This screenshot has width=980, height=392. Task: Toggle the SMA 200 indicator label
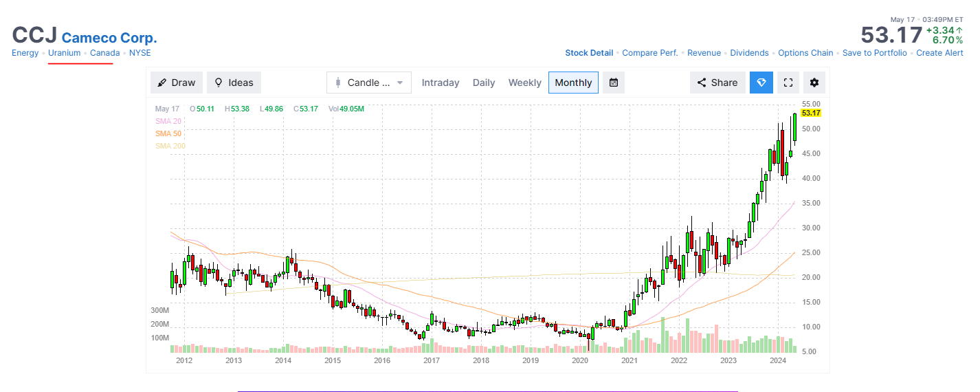170,146
